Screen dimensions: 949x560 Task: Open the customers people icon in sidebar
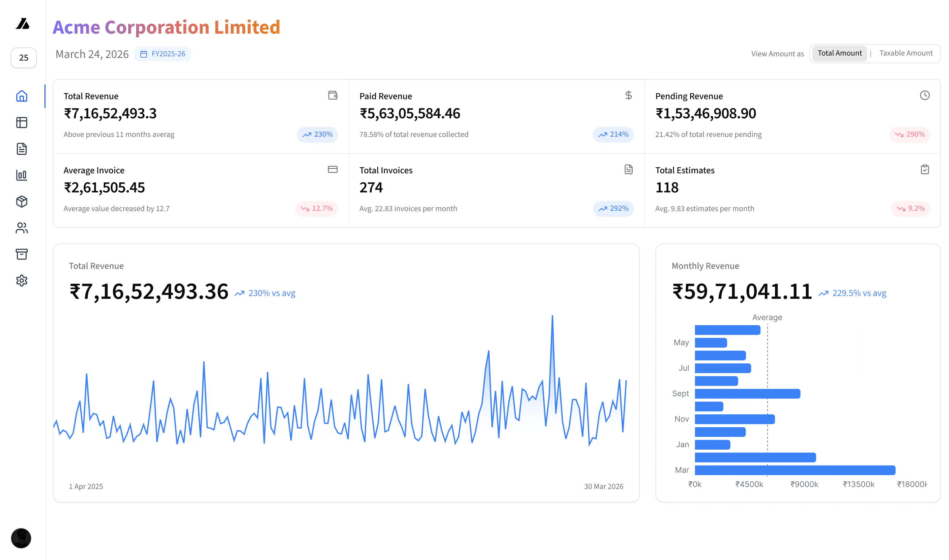coord(22,228)
